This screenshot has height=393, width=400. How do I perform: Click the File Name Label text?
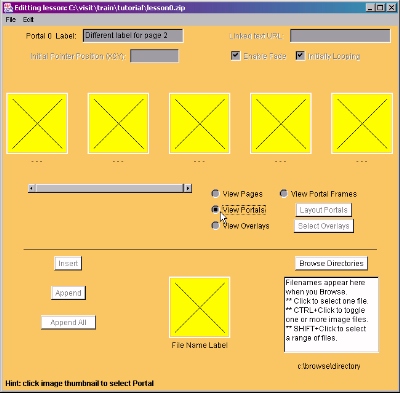click(199, 345)
